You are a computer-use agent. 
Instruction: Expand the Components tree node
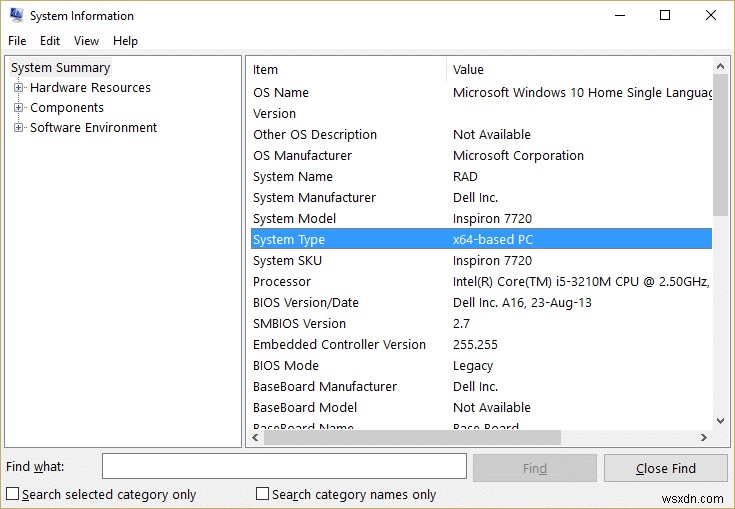18,108
